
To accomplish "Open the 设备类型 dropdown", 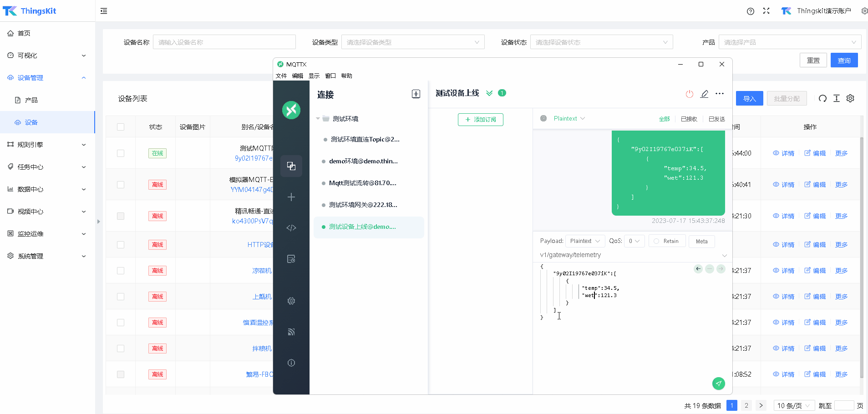I will pos(412,42).
